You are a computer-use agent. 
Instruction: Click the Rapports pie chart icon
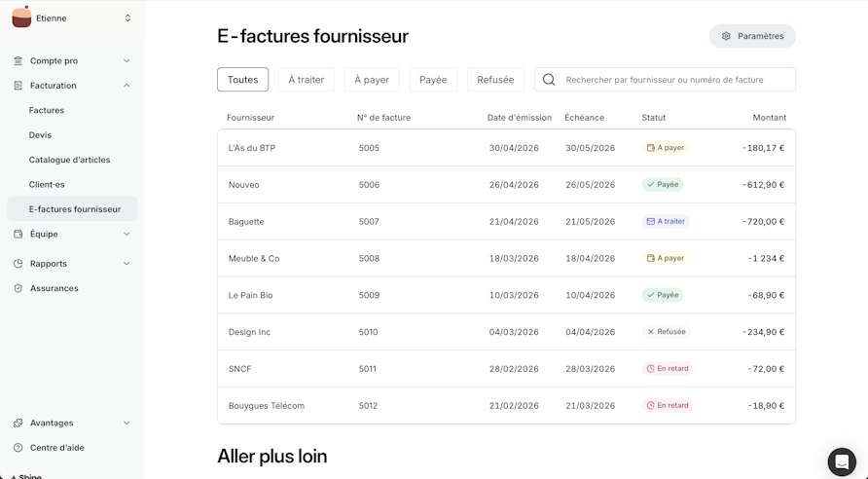[18, 264]
